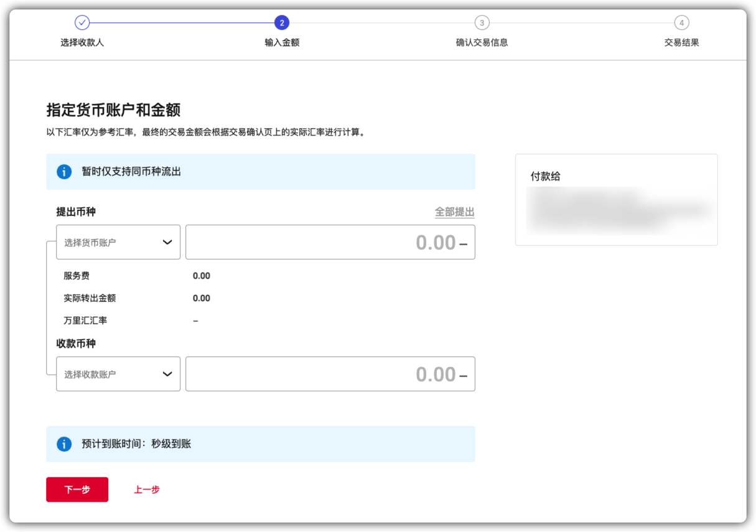Click the 上一步 link
Viewport: 756px width, 532px height.
coord(147,490)
